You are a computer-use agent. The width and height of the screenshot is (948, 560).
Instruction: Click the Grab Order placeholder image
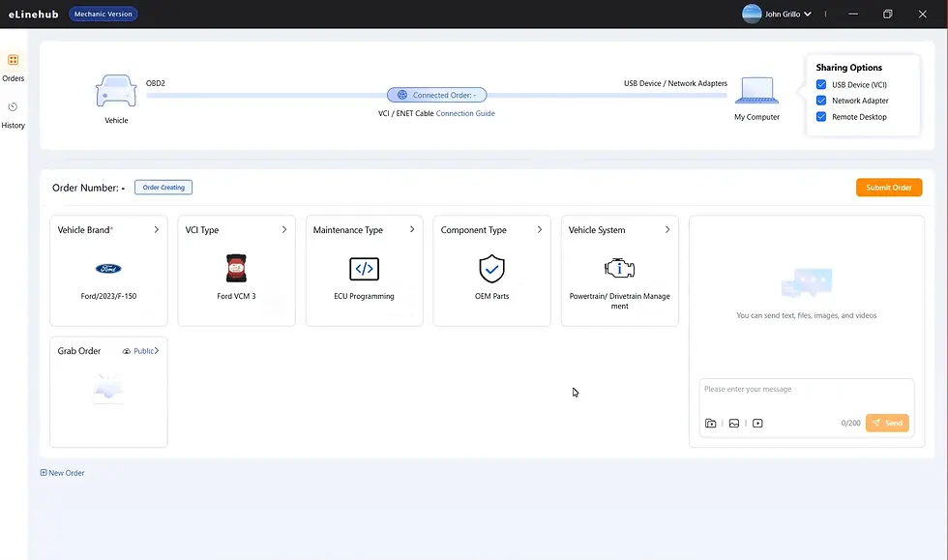pyautogui.click(x=108, y=388)
